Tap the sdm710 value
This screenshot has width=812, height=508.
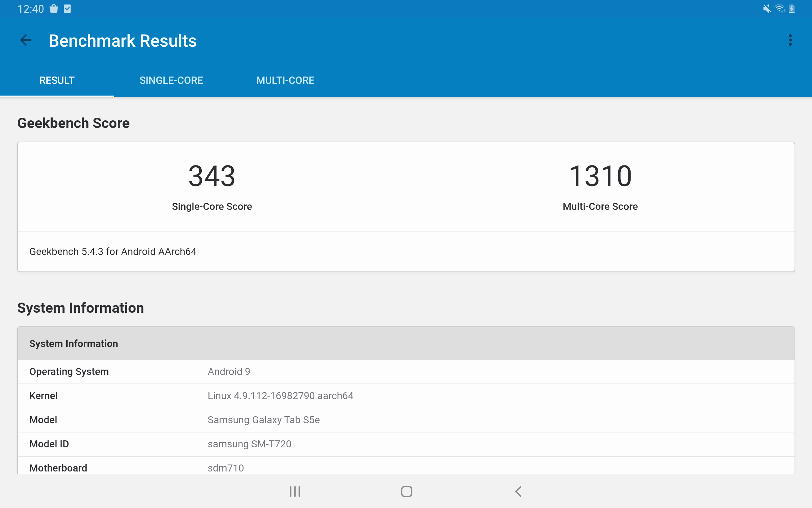226,468
